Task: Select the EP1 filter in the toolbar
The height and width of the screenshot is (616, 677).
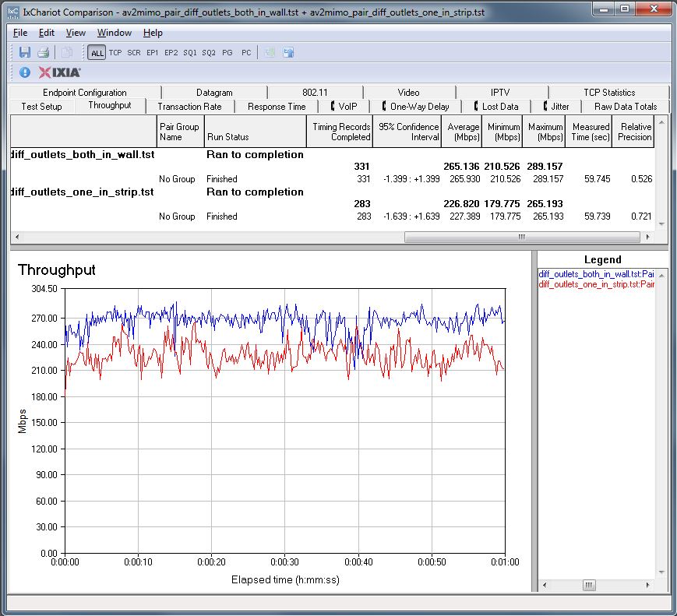Action: coord(152,53)
